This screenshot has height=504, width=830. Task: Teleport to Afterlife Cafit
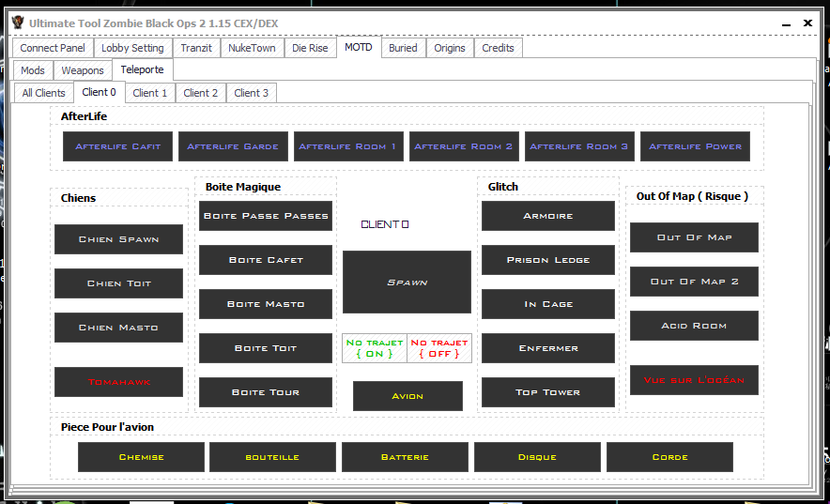coord(117,146)
